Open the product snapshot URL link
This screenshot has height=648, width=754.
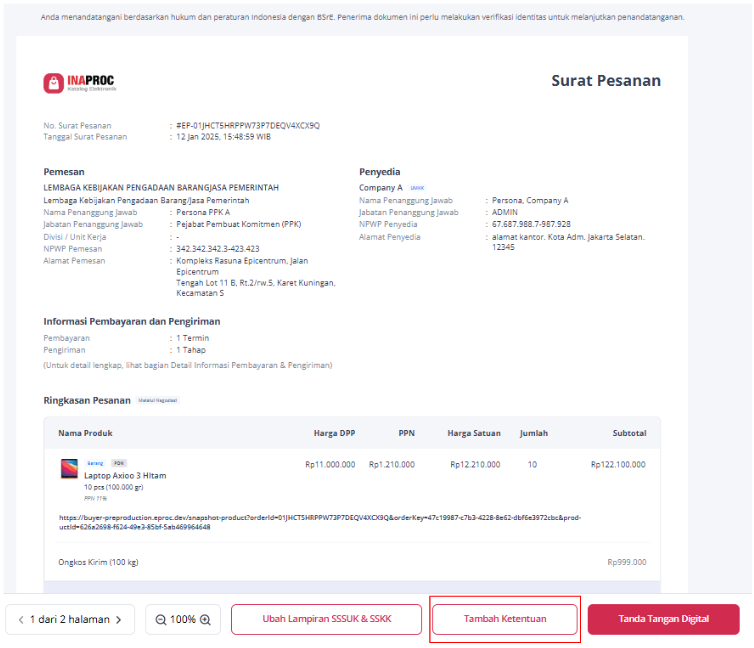click(x=320, y=523)
